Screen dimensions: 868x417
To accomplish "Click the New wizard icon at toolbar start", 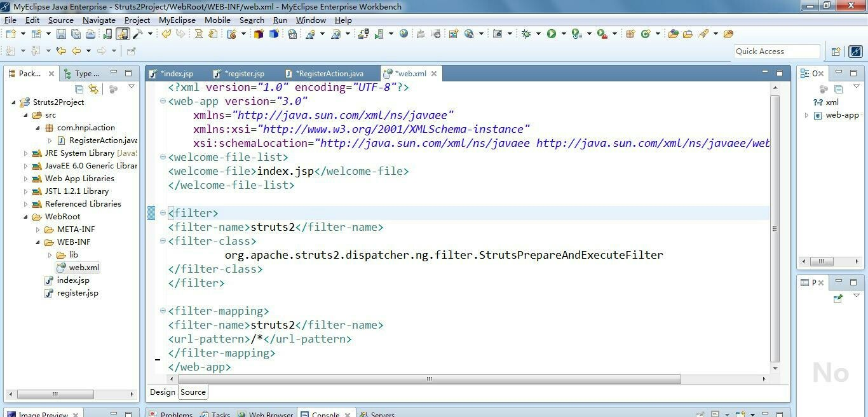I will tap(11, 34).
